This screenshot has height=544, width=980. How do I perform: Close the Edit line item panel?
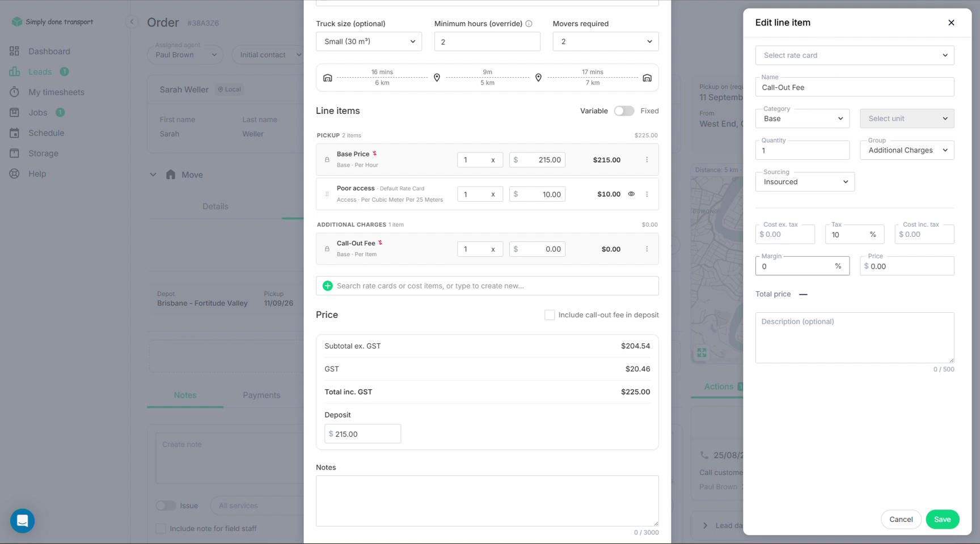(x=951, y=23)
